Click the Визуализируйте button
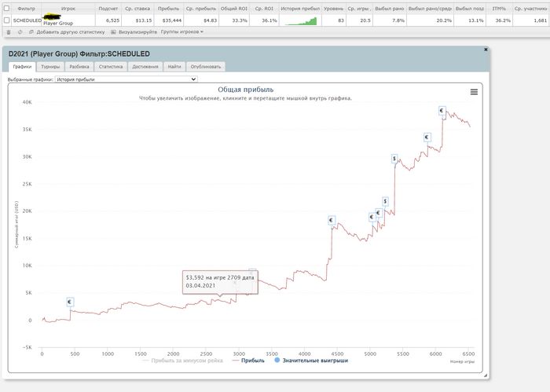 (137, 32)
